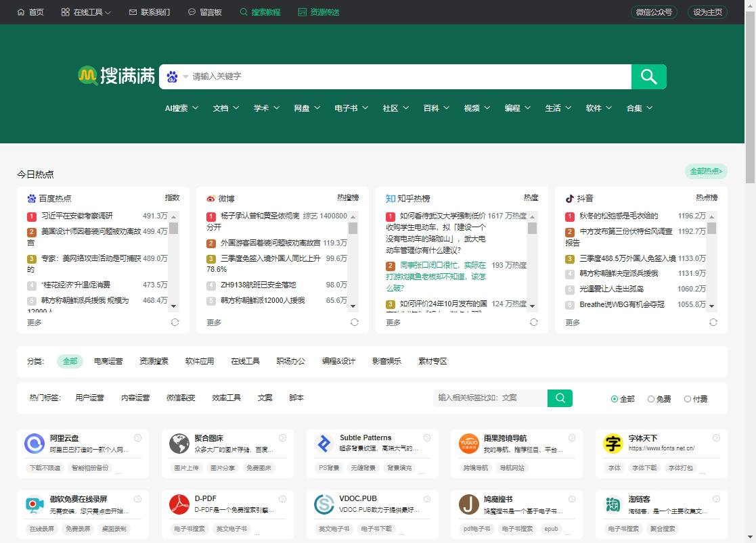
Task: Select the 全部 category tab
Action: click(70, 361)
